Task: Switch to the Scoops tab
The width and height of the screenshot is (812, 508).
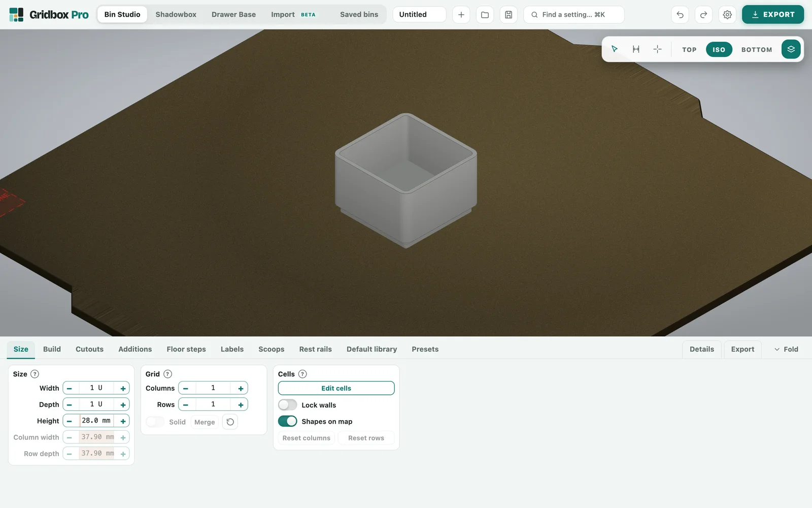Action: pos(272,349)
